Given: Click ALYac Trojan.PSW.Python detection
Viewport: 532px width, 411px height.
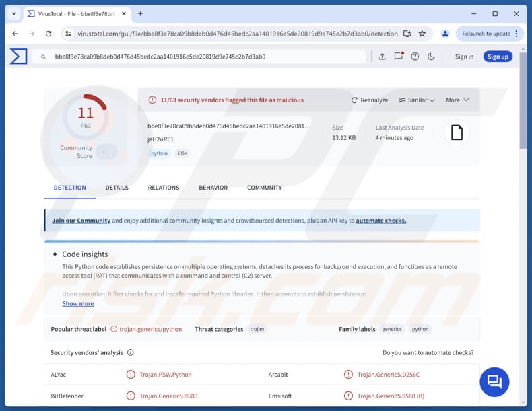Looking at the screenshot, I should (x=166, y=375).
